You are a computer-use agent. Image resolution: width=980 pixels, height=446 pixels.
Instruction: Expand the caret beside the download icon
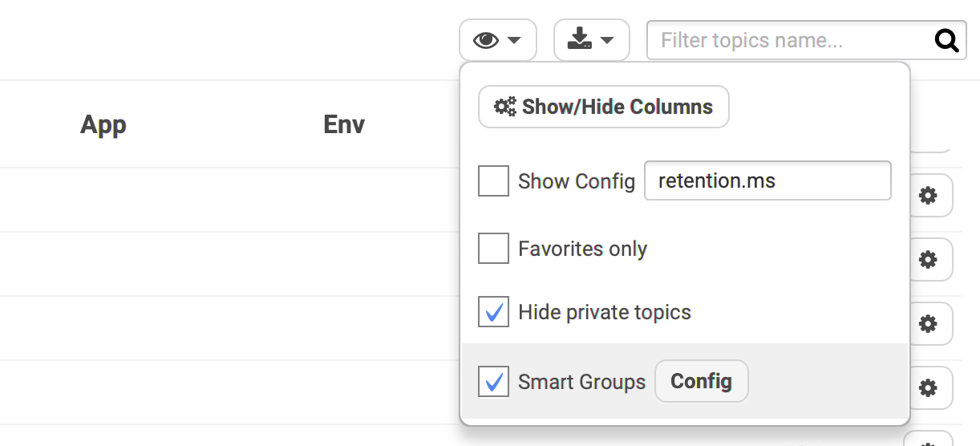pos(607,40)
